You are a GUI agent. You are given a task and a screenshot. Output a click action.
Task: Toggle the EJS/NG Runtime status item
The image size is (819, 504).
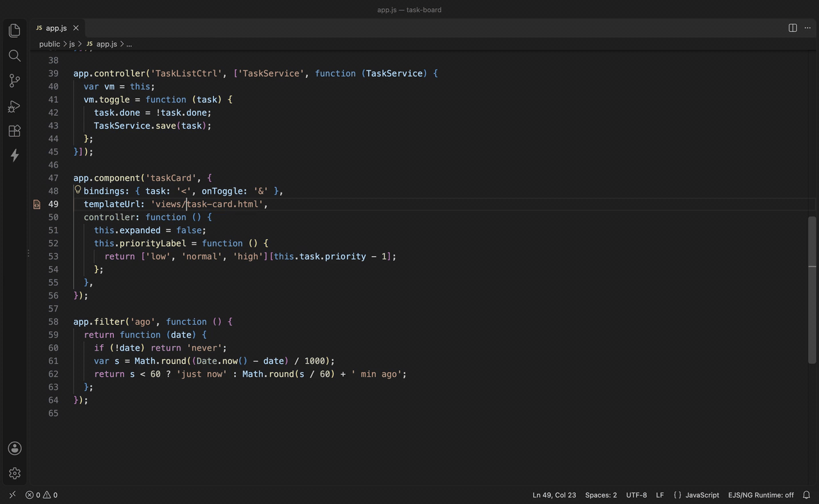pyautogui.click(x=761, y=495)
